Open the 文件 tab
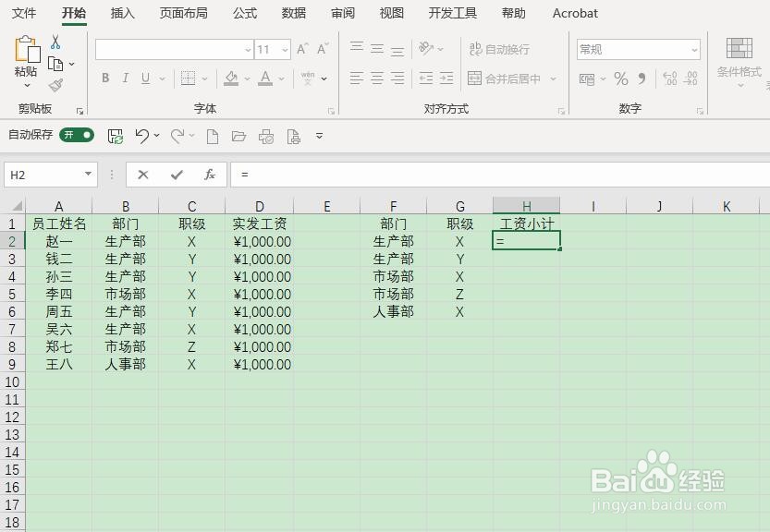The image size is (770, 532). (24, 13)
